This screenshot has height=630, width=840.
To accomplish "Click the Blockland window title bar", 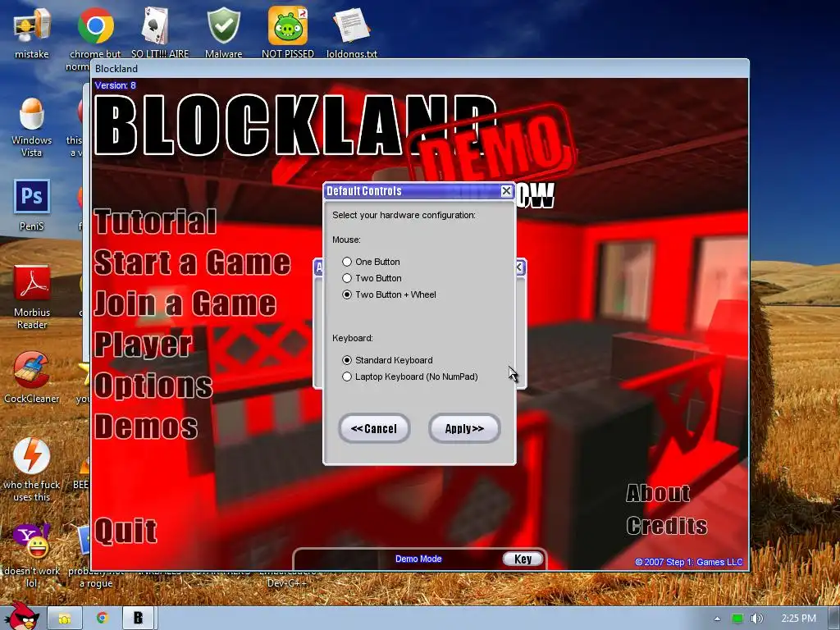I will pyautogui.click(x=419, y=69).
